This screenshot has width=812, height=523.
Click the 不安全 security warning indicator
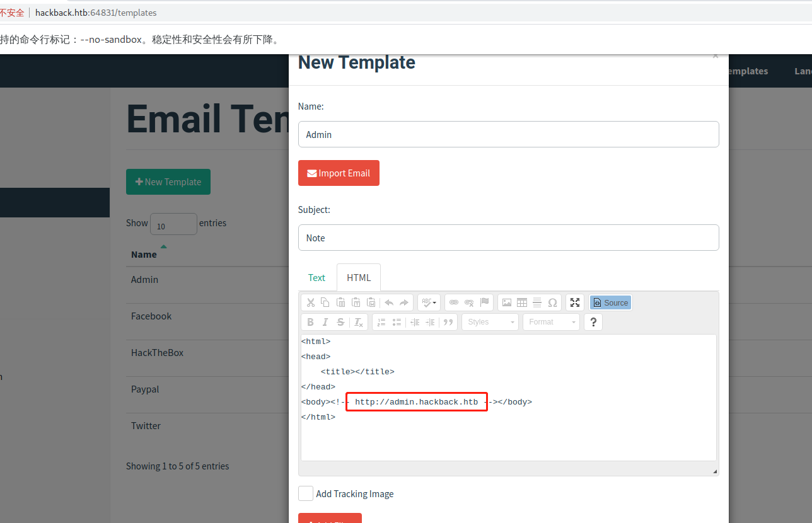(x=12, y=13)
